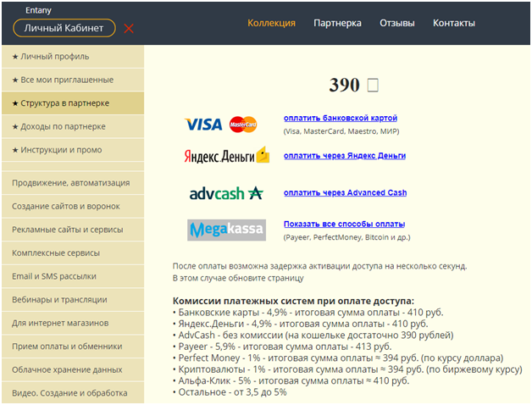Click the Visa logo
532x405 pixels.
203,125
